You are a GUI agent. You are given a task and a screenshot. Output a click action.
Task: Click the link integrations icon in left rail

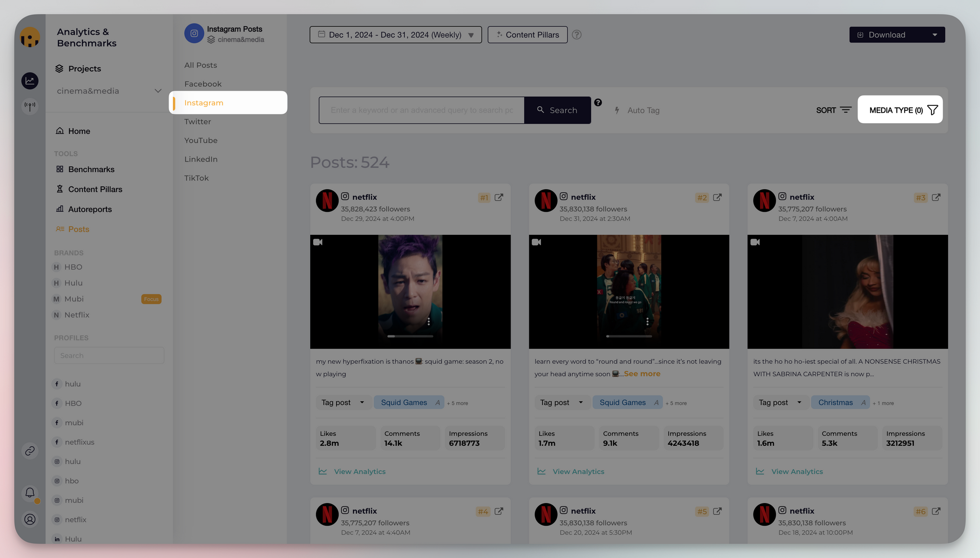[x=30, y=451]
